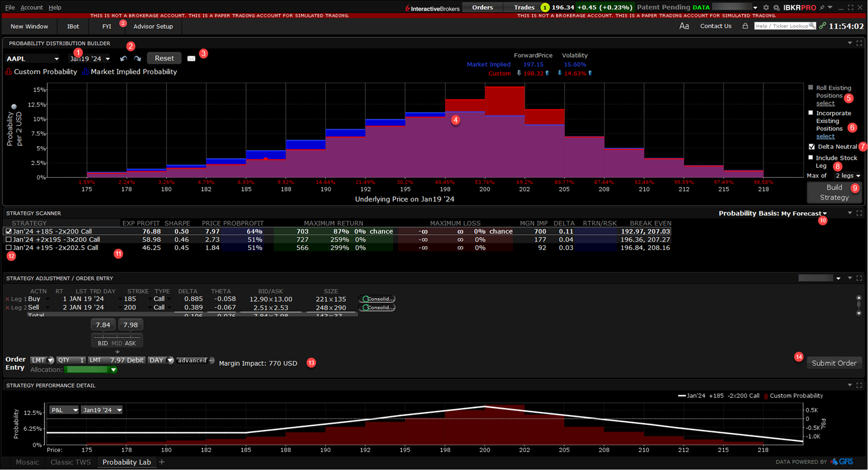Click the undo arrow icon
868x470 pixels.
pyautogui.click(x=123, y=58)
